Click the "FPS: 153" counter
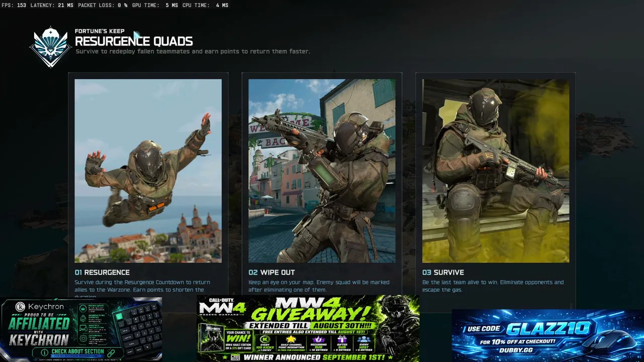 click(x=14, y=6)
